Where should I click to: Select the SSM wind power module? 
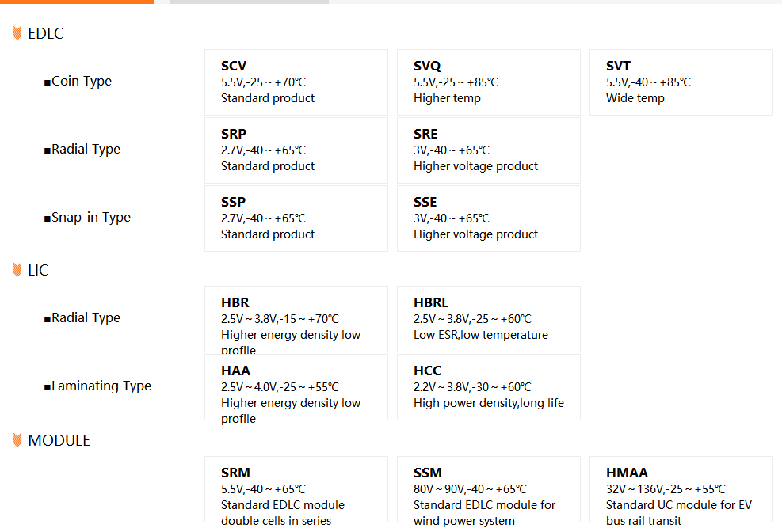pyautogui.click(x=489, y=489)
